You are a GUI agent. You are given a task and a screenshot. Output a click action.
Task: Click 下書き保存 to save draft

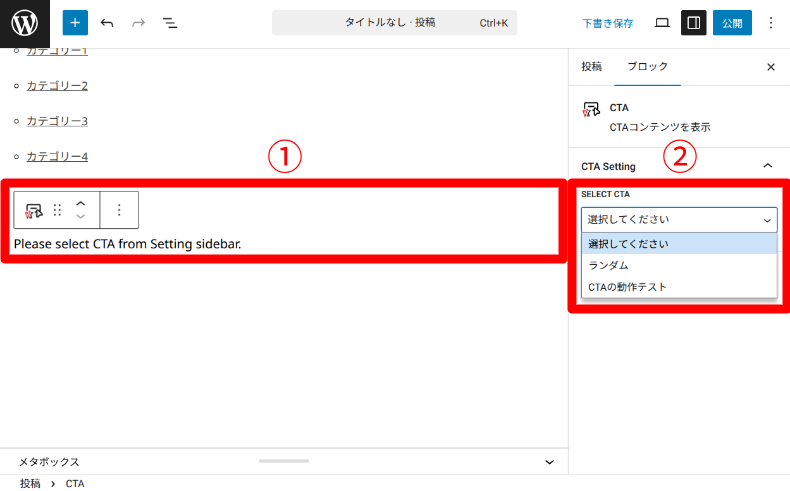tap(608, 23)
